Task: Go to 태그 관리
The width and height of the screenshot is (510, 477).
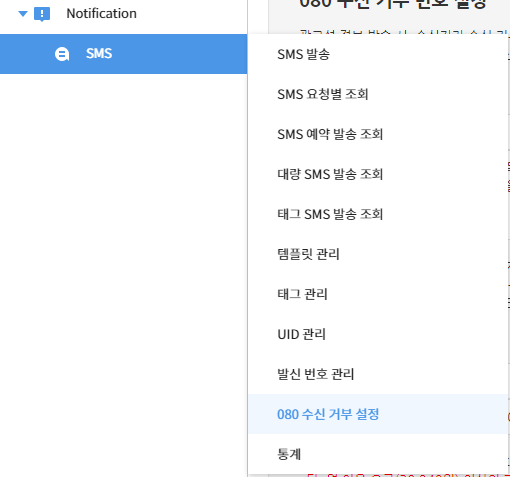Action: pyautogui.click(x=378, y=294)
